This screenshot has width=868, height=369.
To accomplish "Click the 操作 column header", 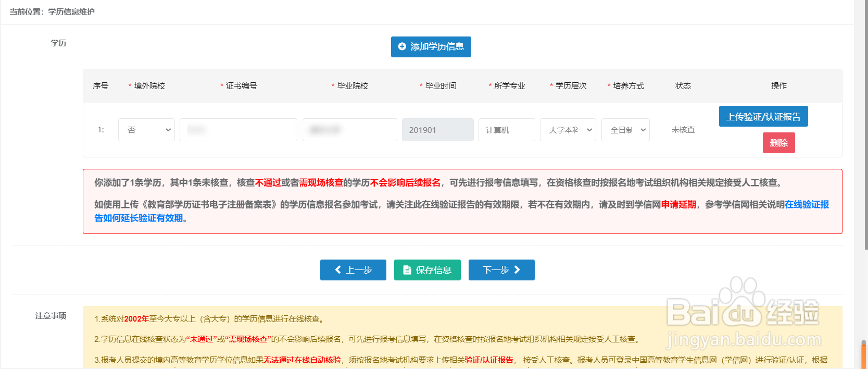I will pos(779,85).
